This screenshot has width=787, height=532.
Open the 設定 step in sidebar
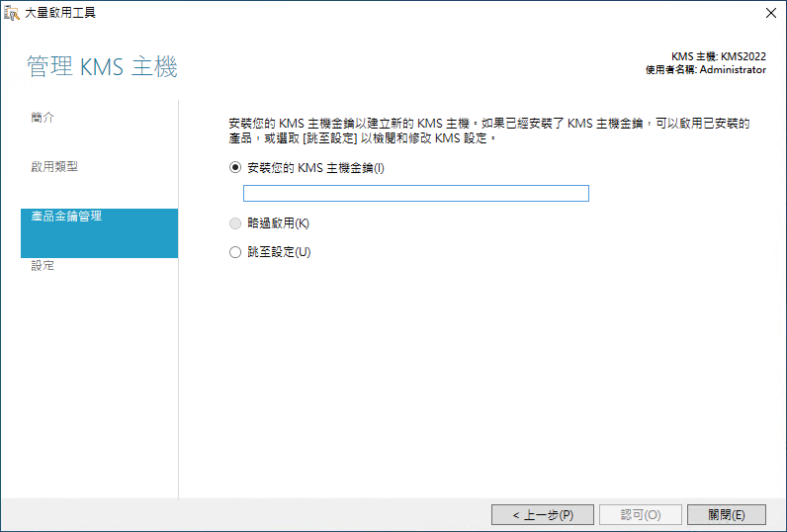[x=43, y=265]
